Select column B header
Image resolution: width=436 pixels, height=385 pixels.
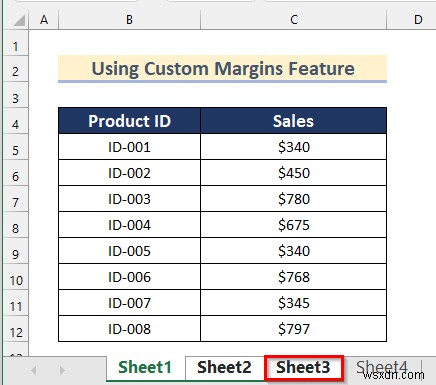129,20
